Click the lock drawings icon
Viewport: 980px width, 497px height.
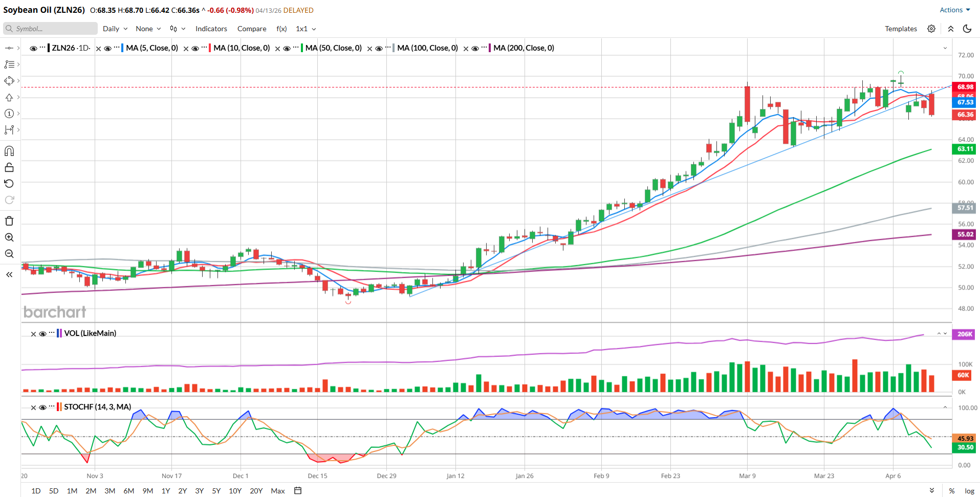(9, 167)
